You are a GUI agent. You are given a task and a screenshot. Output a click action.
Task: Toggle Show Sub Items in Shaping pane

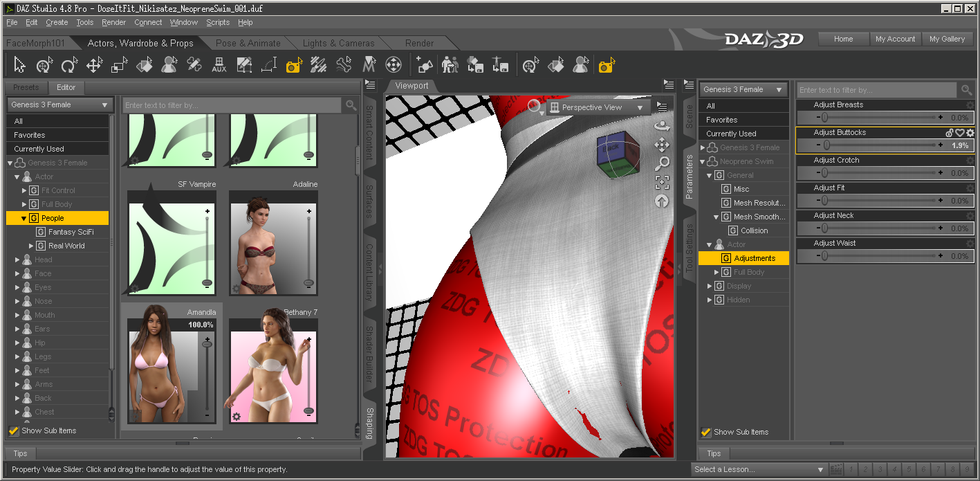[13, 430]
